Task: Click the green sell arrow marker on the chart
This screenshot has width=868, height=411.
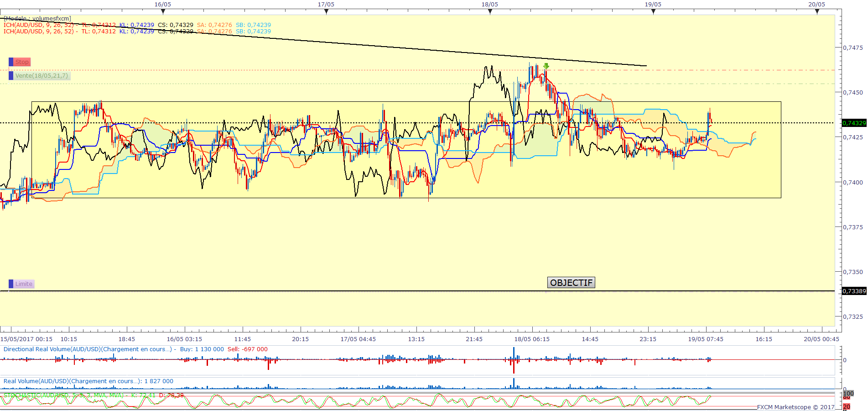Action: 546,67
